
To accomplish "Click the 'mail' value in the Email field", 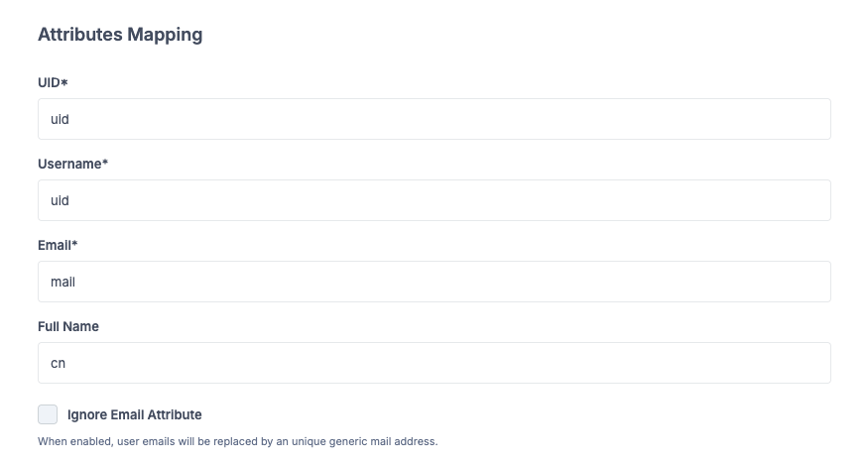I will (x=62, y=282).
